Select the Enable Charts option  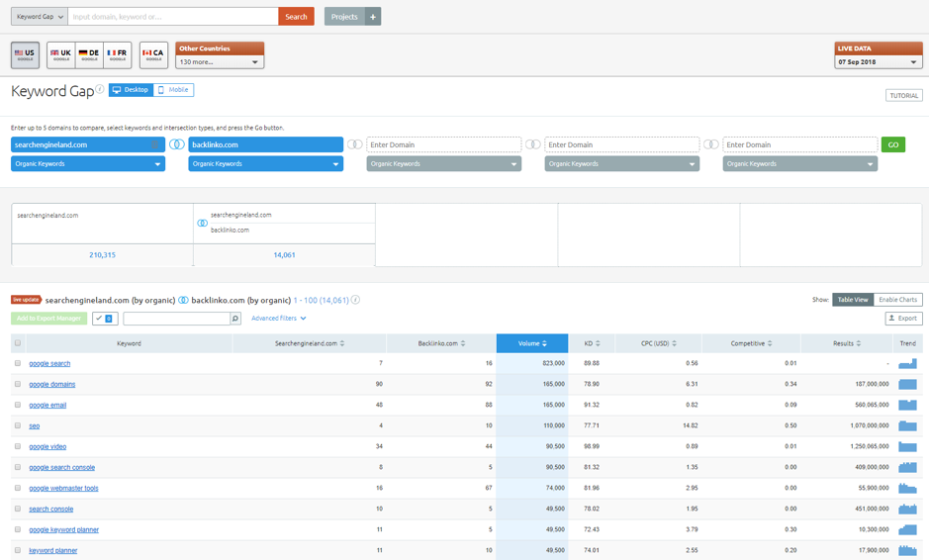(x=897, y=299)
